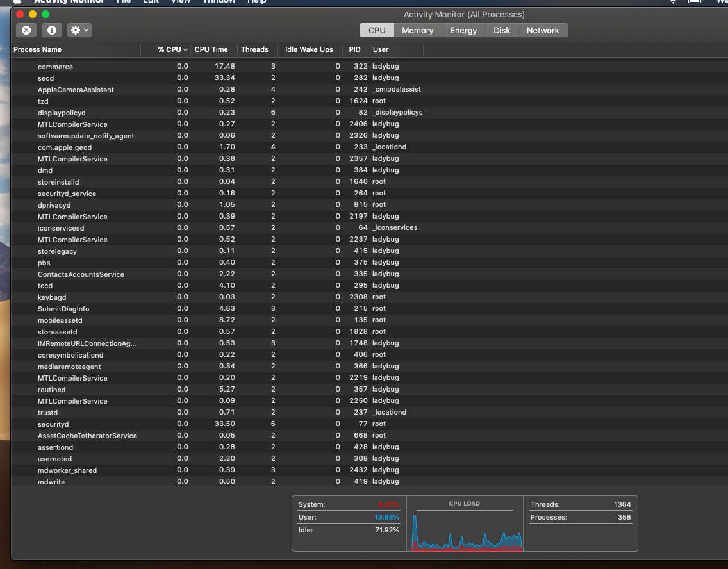Select the AssetCacheTetheratorService process
The height and width of the screenshot is (569, 728).
pyautogui.click(x=370, y=435)
